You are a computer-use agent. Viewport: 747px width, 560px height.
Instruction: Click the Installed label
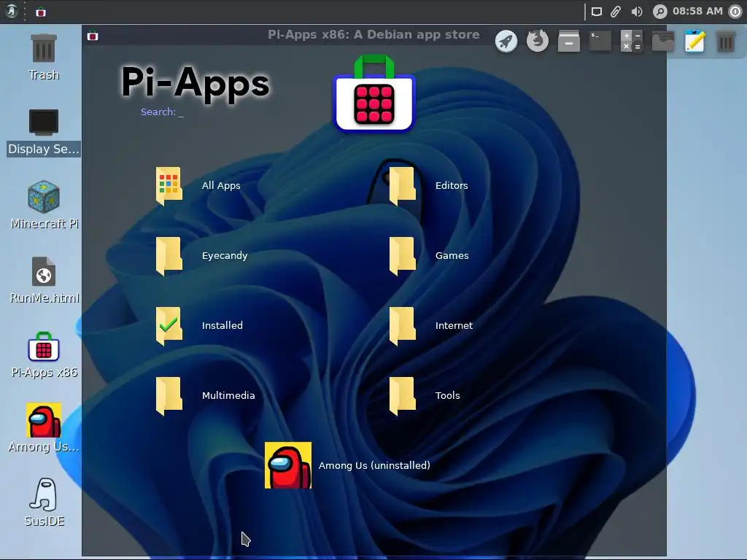pyautogui.click(x=222, y=326)
